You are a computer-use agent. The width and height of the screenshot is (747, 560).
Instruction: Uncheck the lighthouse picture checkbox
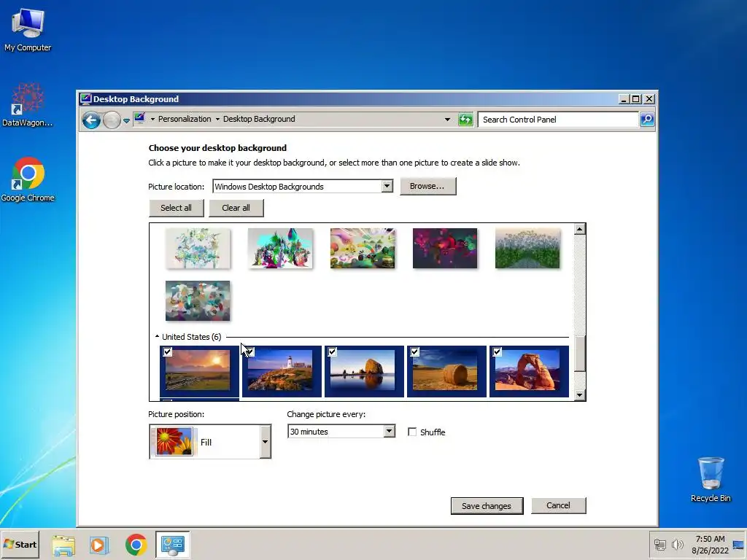click(x=249, y=352)
